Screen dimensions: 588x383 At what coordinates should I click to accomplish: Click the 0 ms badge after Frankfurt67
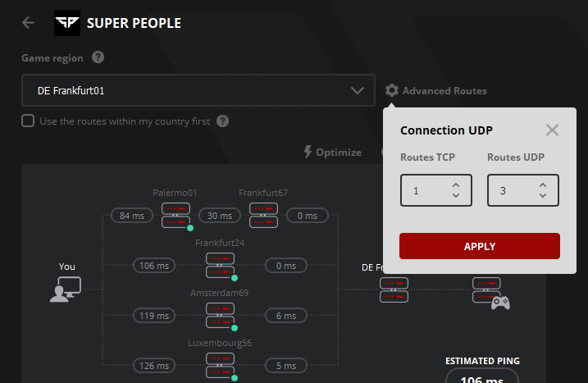[x=308, y=216]
